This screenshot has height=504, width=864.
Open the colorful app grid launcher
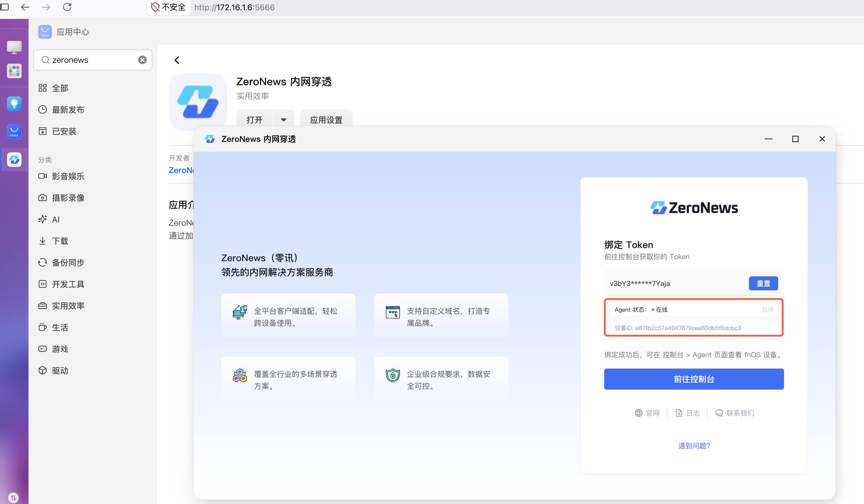point(14,71)
